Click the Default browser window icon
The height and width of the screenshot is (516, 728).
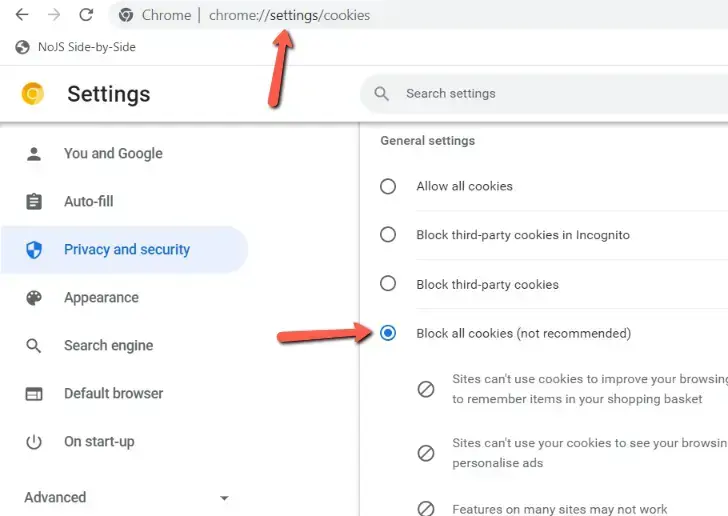click(34, 394)
